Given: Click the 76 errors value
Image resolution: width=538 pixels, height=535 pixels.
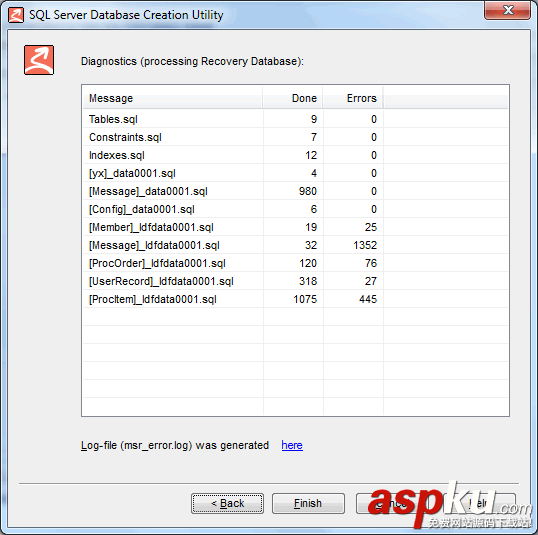Looking at the screenshot, I should point(371,263).
